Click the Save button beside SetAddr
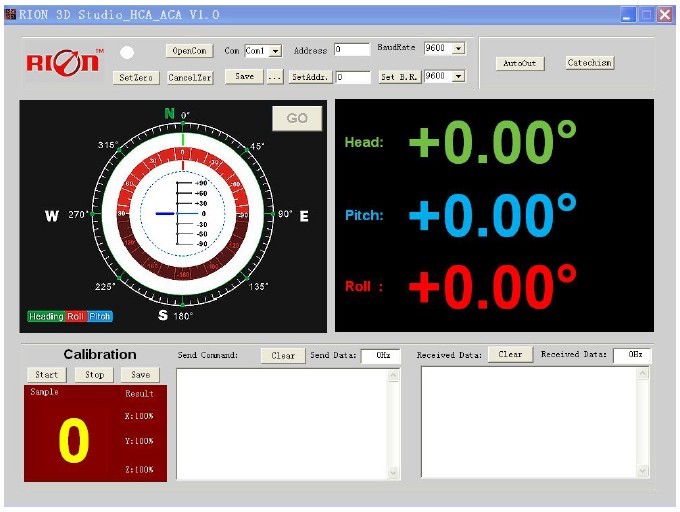This screenshot has width=680, height=512. 244,76
